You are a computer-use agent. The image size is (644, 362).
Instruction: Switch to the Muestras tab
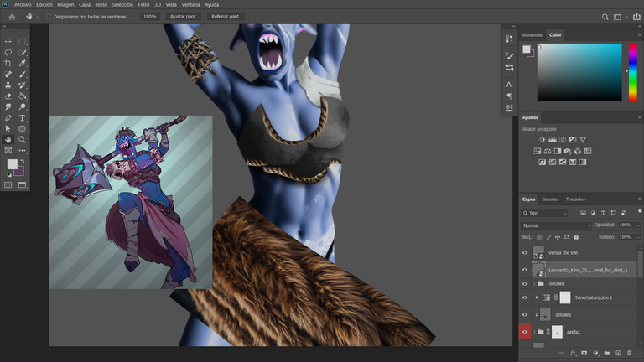click(x=532, y=35)
